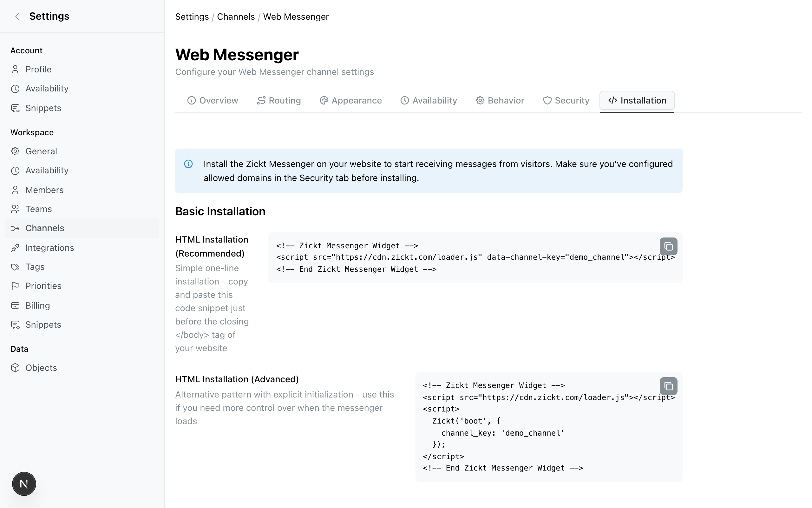Click the HTML Installation (Advanced) label
812x508 pixels.
click(237, 379)
